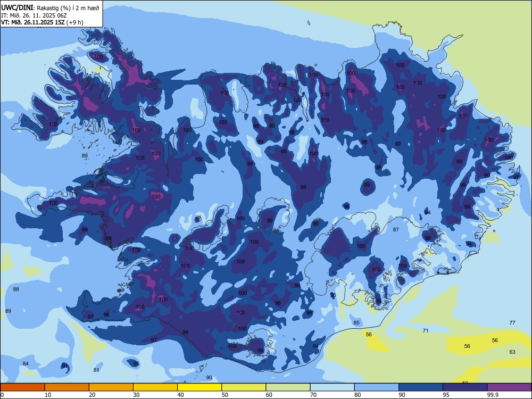The image size is (532, 399).
Task: Click the 'UWC/DINI' map title text
Action: tap(17, 8)
